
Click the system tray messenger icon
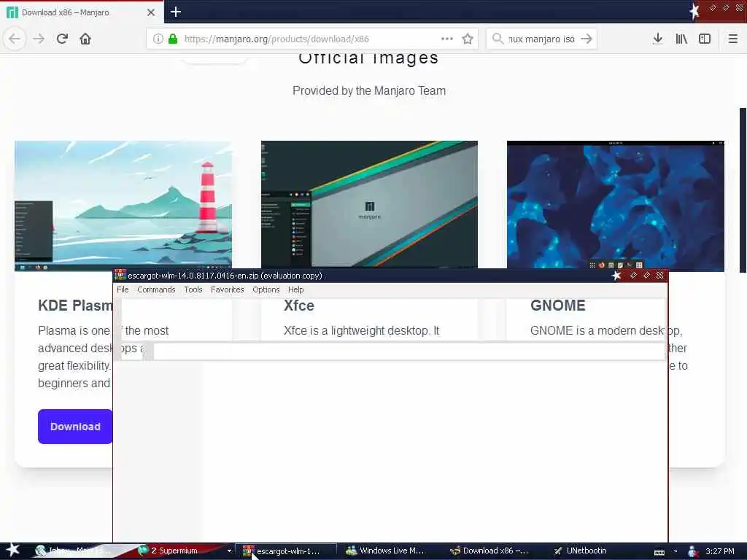(x=693, y=551)
